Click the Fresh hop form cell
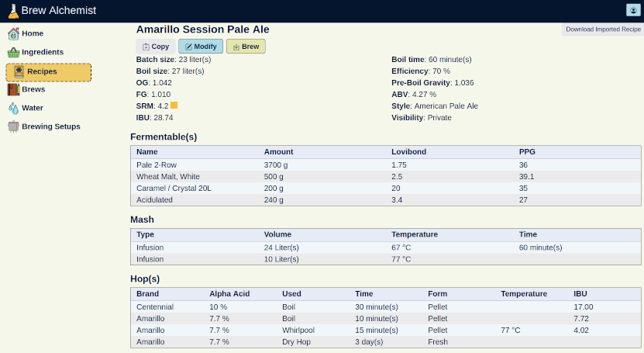The height and width of the screenshot is (353, 644). 437,342
